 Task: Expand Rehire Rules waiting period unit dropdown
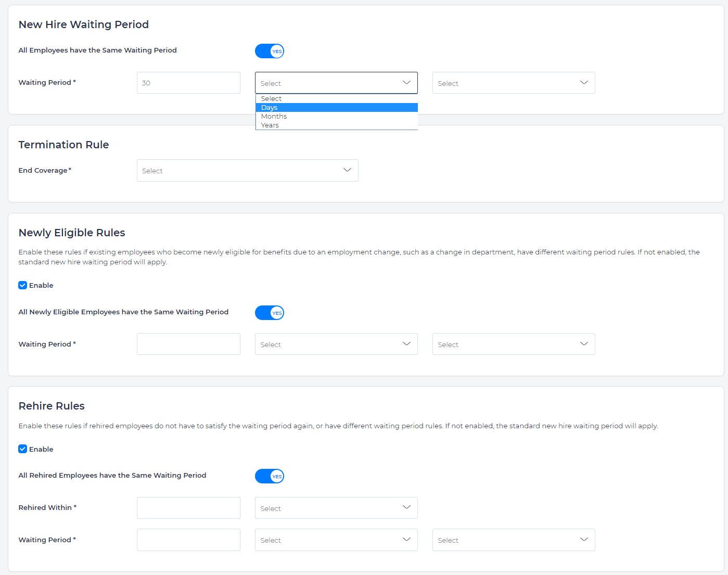[x=336, y=540]
